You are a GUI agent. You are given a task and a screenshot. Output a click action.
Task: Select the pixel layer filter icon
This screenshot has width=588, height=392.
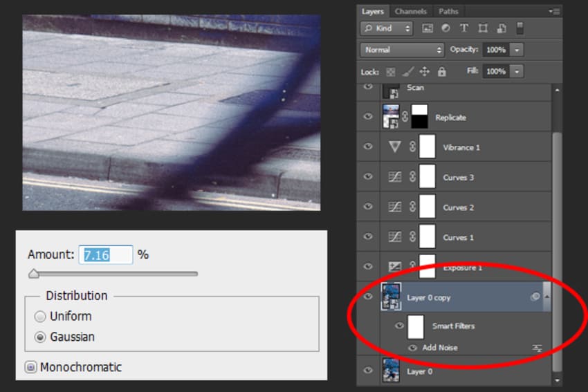tap(428, 28)
